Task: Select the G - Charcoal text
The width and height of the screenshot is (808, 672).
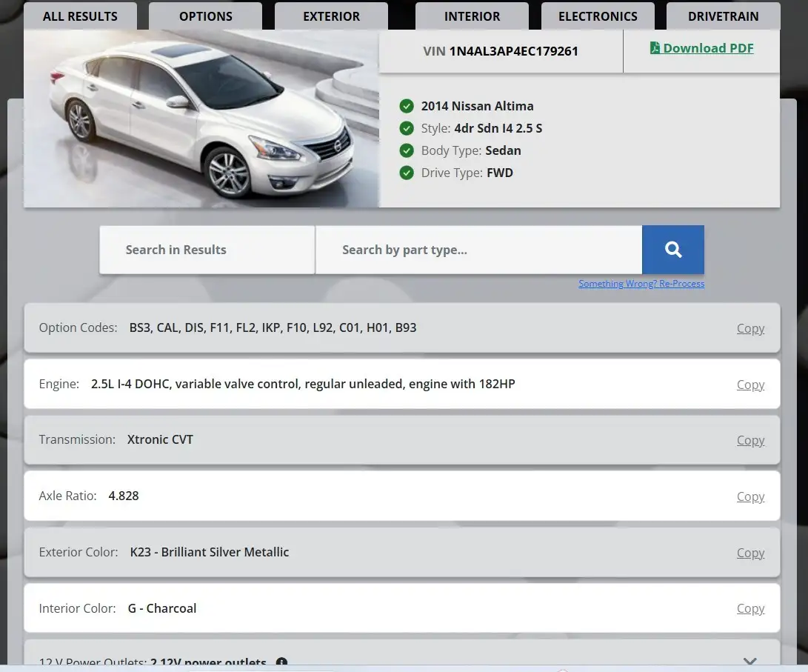Action: pyautogui.click(x=161, y=608)
